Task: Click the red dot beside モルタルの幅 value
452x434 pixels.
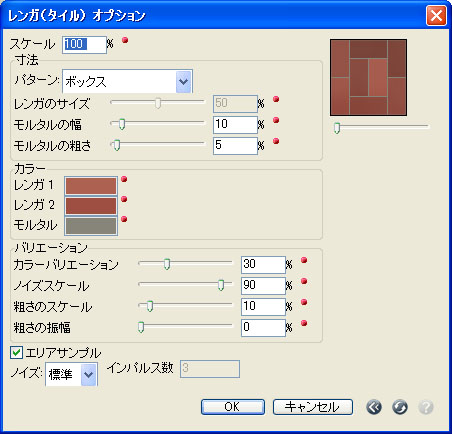Action: point(276,120)
